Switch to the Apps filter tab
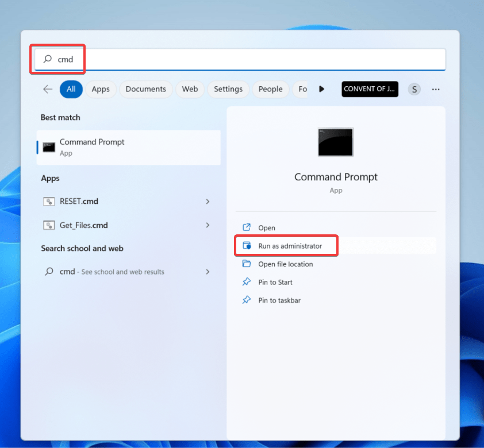The image size is (484, 448). click(x=101, y=89)
